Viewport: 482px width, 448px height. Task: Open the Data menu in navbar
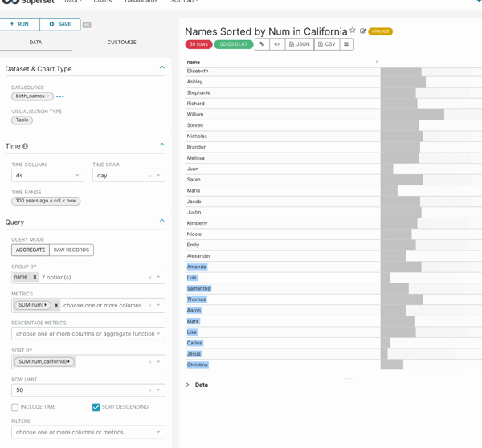tap(73, 2)
